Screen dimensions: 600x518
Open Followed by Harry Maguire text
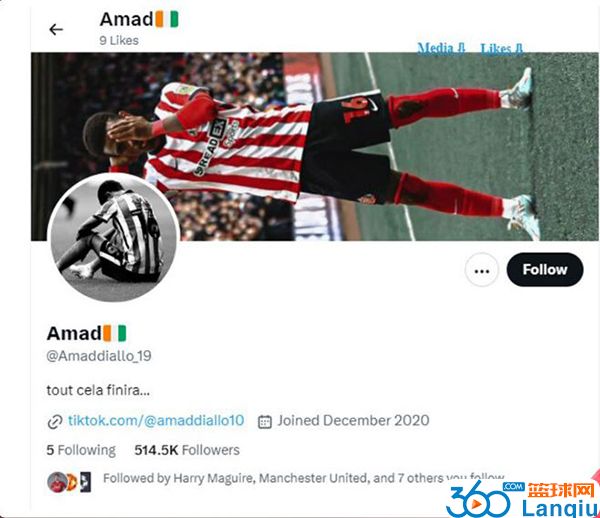coord(303,478)
